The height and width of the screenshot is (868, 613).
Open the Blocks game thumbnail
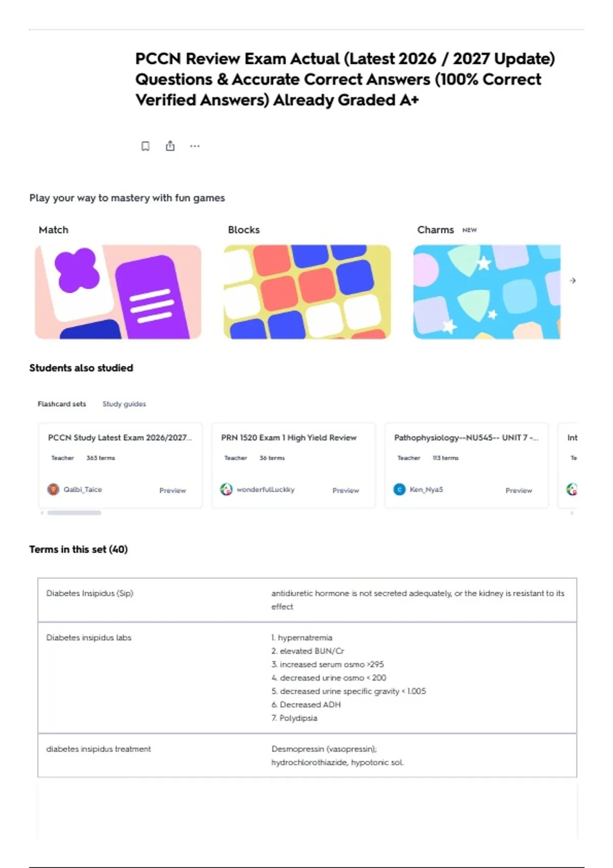coord(307,292)
